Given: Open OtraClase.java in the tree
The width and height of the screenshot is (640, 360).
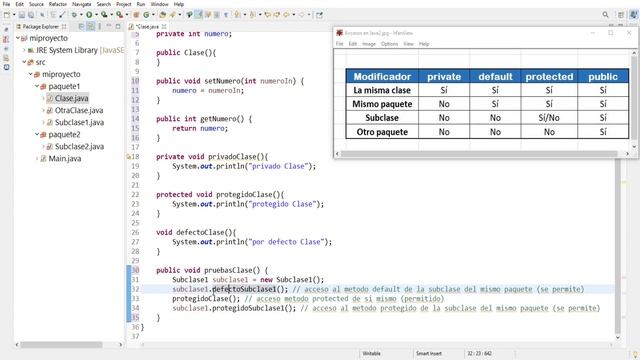Looking at the screenshot, I should point(79,110).
